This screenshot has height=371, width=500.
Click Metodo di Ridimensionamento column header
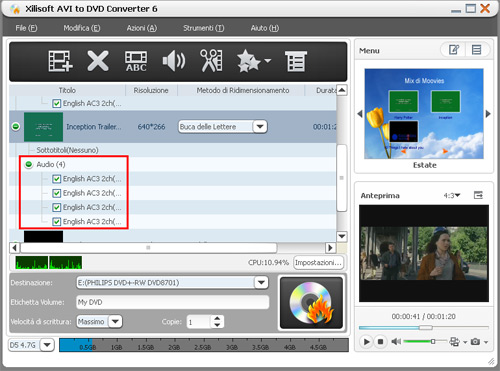pyautogui.click(x=243, y=90)
